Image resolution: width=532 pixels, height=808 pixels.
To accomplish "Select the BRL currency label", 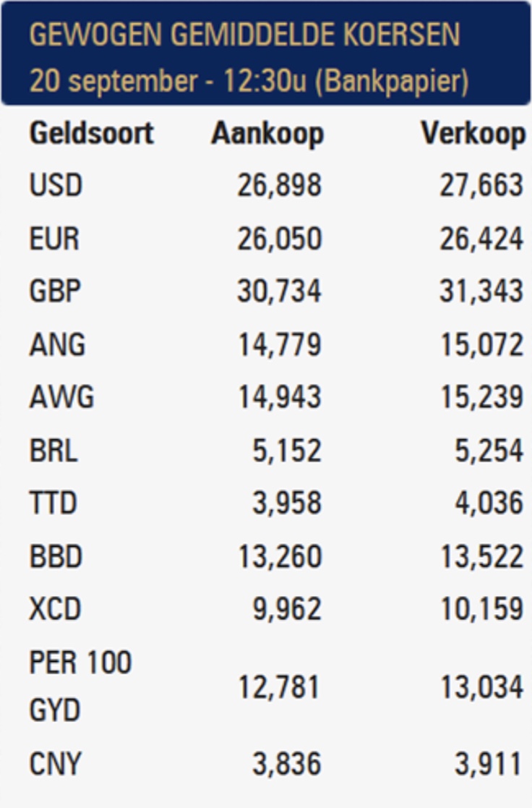I will 53,451.
